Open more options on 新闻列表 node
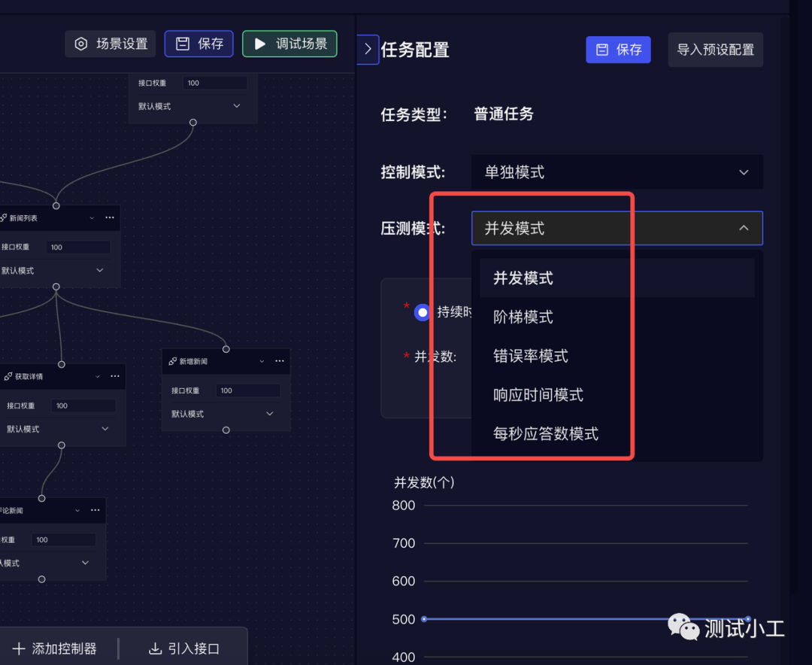This screenshot has width=812, height=665. click(x=110, y=217)
